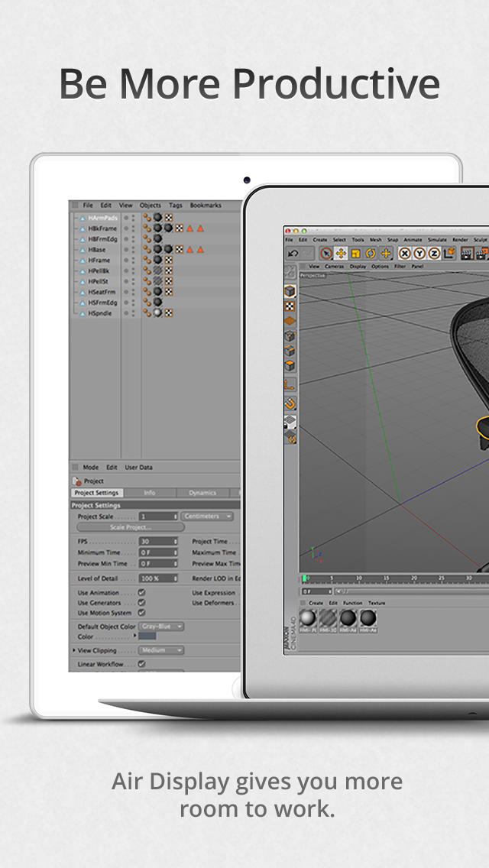Toggle the X axis lock icon
This screenshot has width=489, height=868.
click(405, 253)
